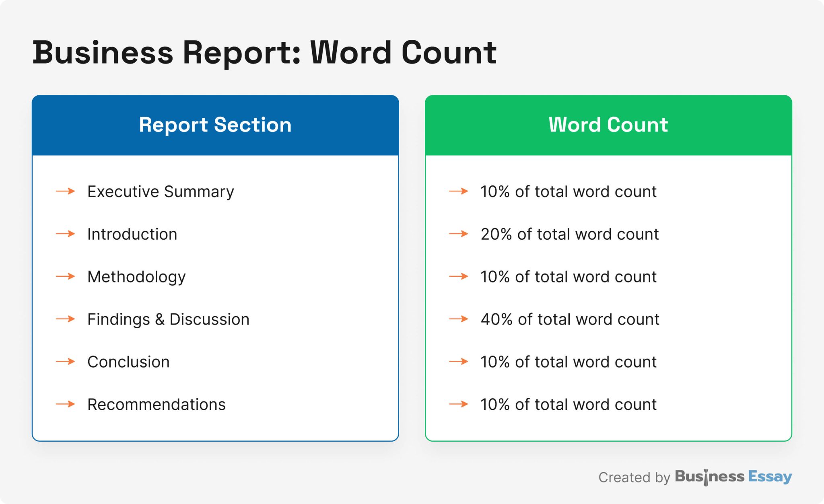Expand the Report Section header

point(215,125)
